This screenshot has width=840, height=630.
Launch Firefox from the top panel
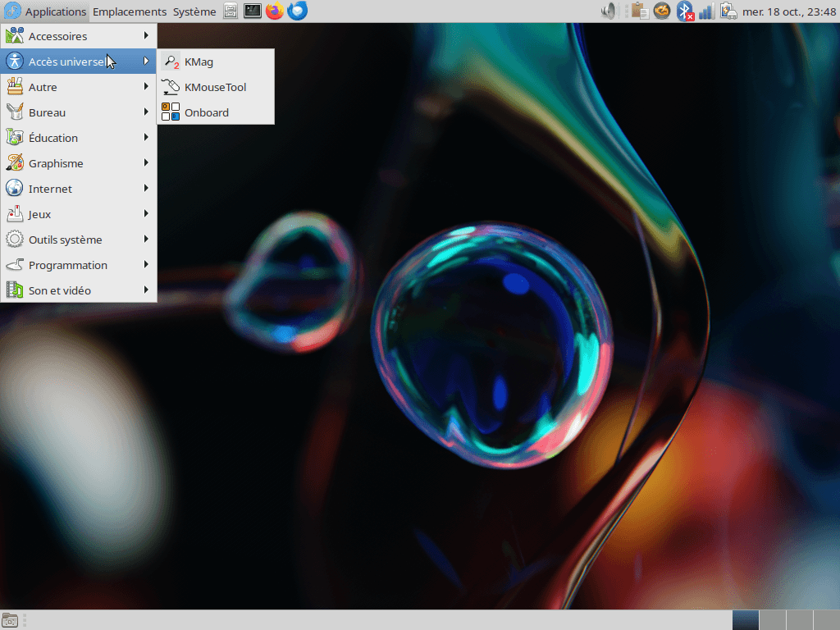click(274, 11)
